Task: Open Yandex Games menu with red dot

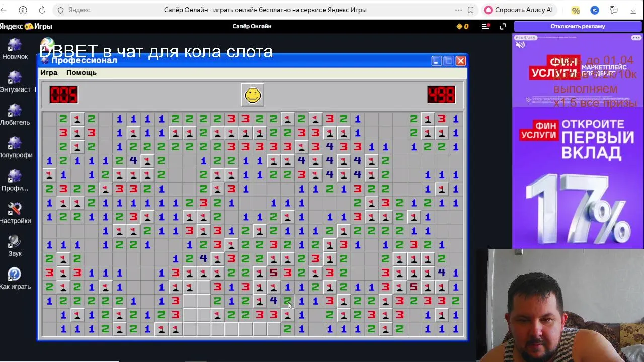Action: [x=486, y=26]
